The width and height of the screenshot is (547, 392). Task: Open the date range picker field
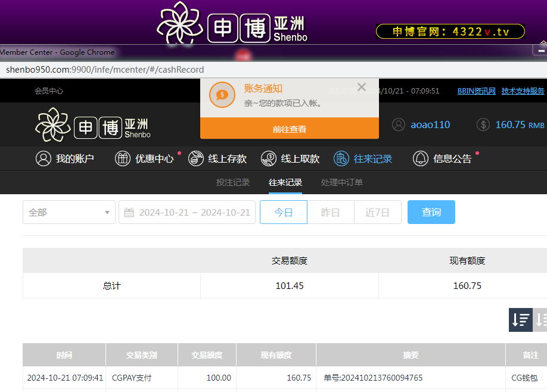click(x=187, y=212)
